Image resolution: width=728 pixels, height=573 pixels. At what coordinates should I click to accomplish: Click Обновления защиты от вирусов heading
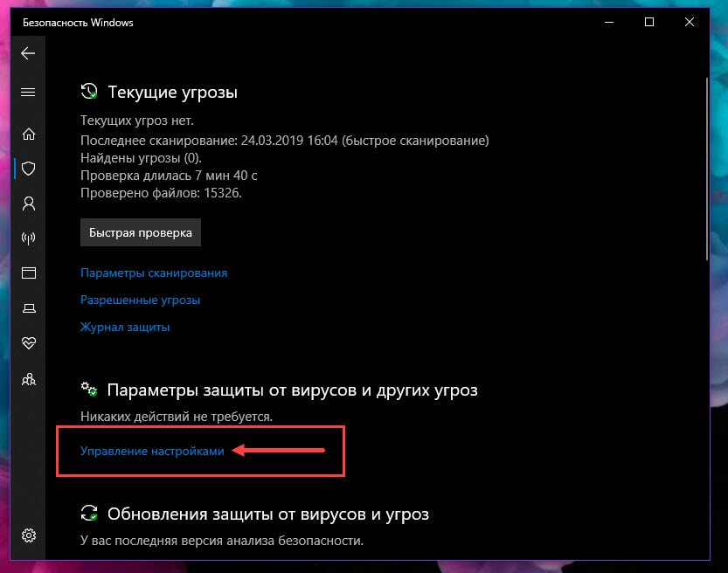(x=268, y=514)
